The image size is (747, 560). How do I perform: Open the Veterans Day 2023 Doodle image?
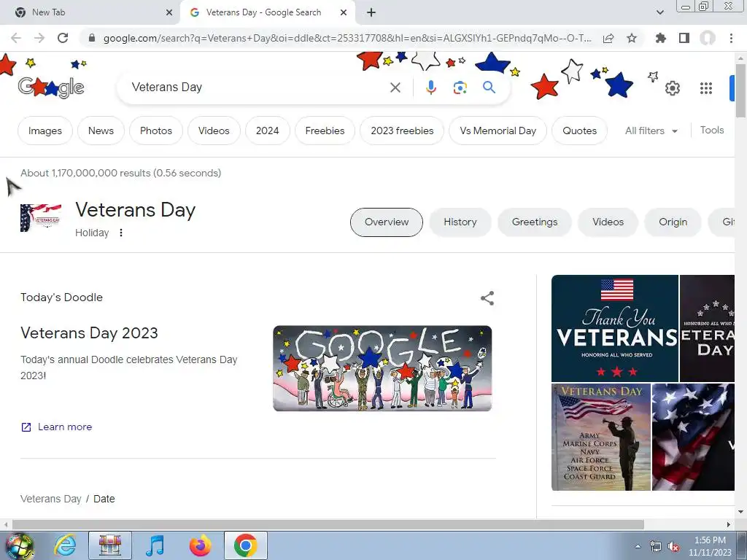[382, 368]
